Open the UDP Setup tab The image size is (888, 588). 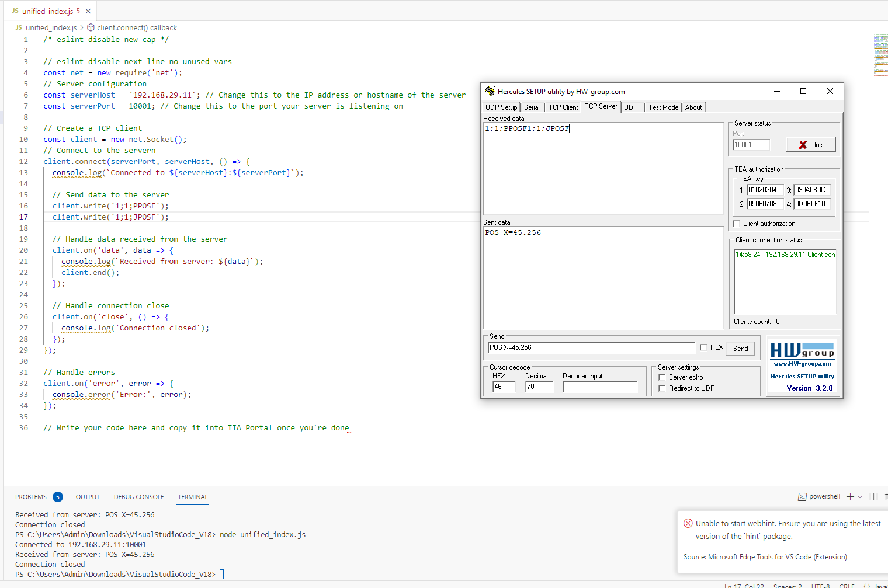click(x=501, y=107)
